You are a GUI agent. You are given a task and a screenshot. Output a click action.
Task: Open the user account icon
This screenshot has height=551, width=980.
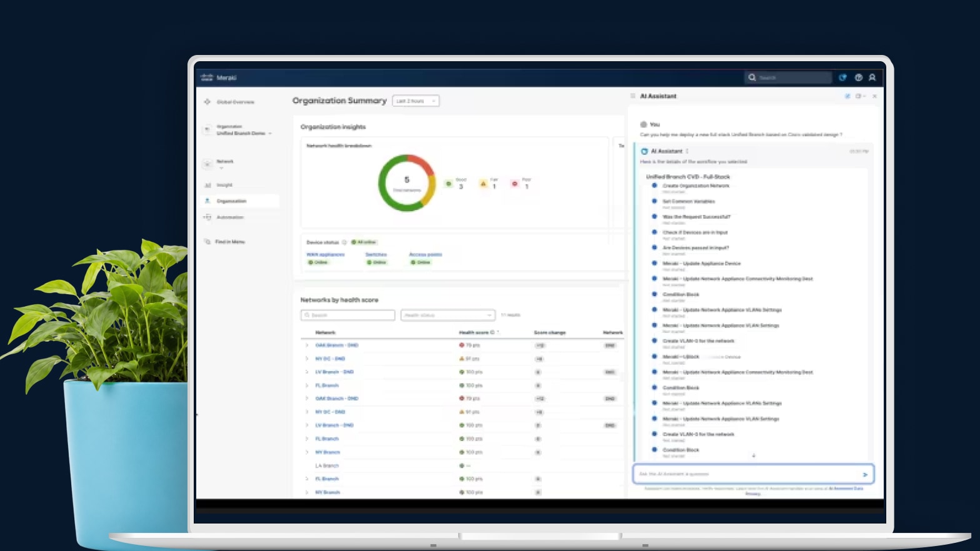pos(872,77)
